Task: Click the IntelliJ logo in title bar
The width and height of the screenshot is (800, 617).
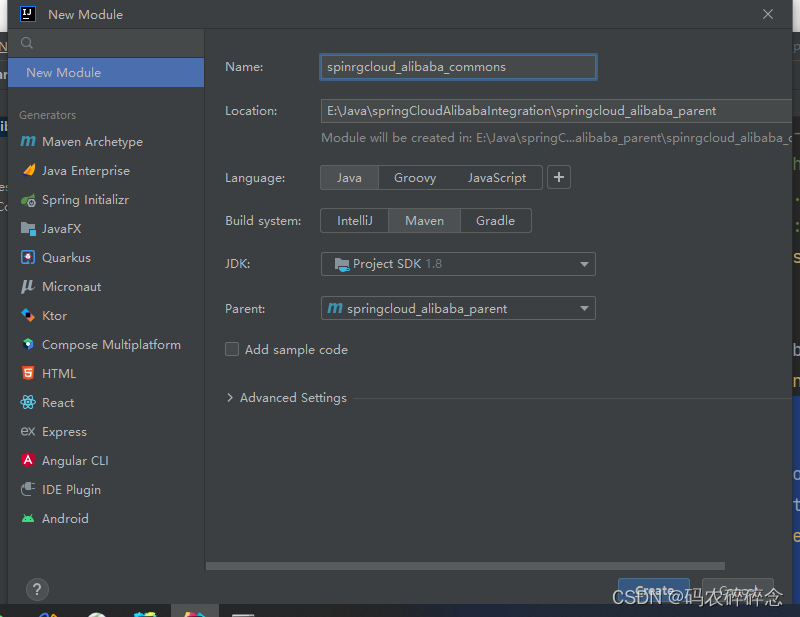Action: (x=28, y=14)
